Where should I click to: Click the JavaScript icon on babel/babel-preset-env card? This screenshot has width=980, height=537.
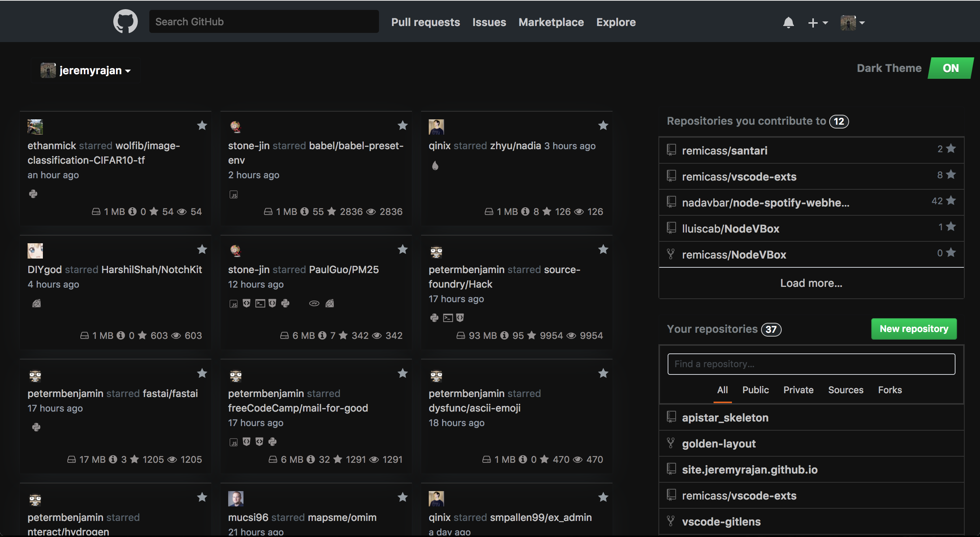click(x=234, y=194)
